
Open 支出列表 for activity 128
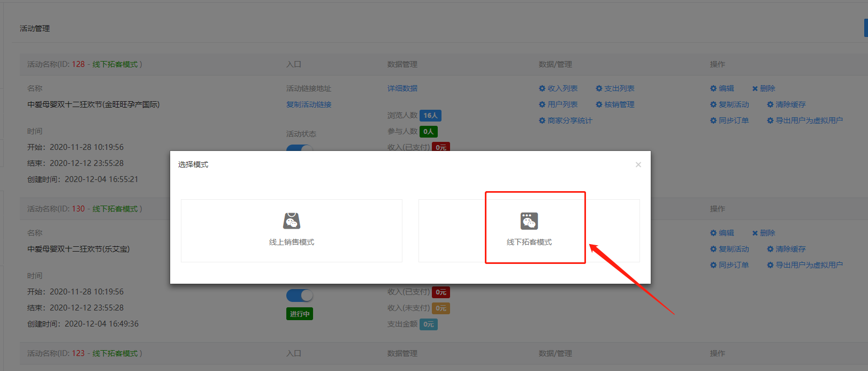pos(615,88)
